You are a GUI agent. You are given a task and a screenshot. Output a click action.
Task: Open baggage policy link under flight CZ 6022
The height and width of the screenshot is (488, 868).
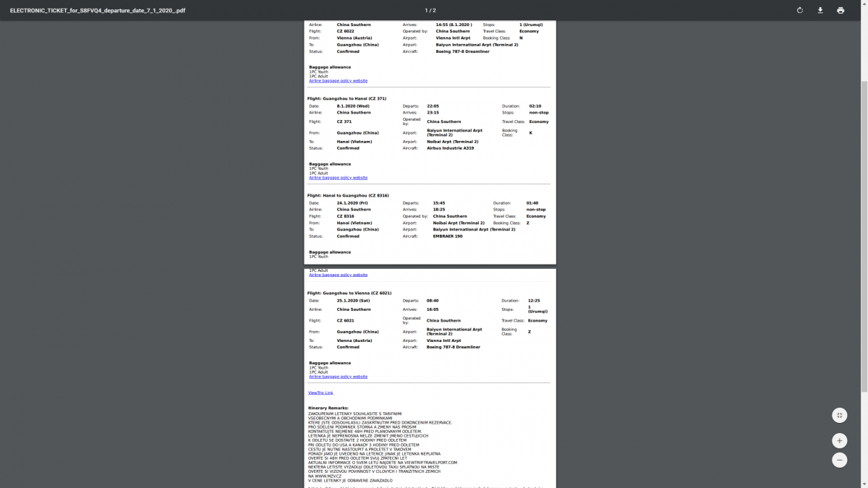[338, 80]
